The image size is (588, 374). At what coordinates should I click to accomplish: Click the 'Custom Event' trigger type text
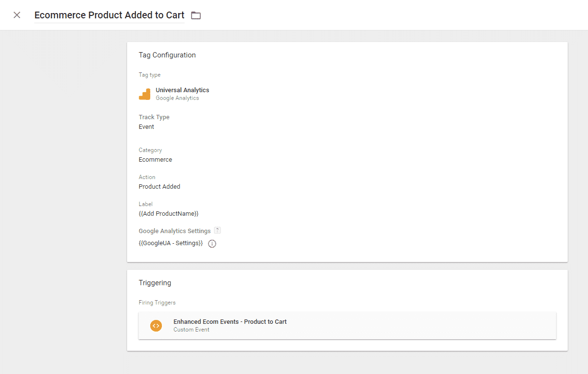(191, 330)
